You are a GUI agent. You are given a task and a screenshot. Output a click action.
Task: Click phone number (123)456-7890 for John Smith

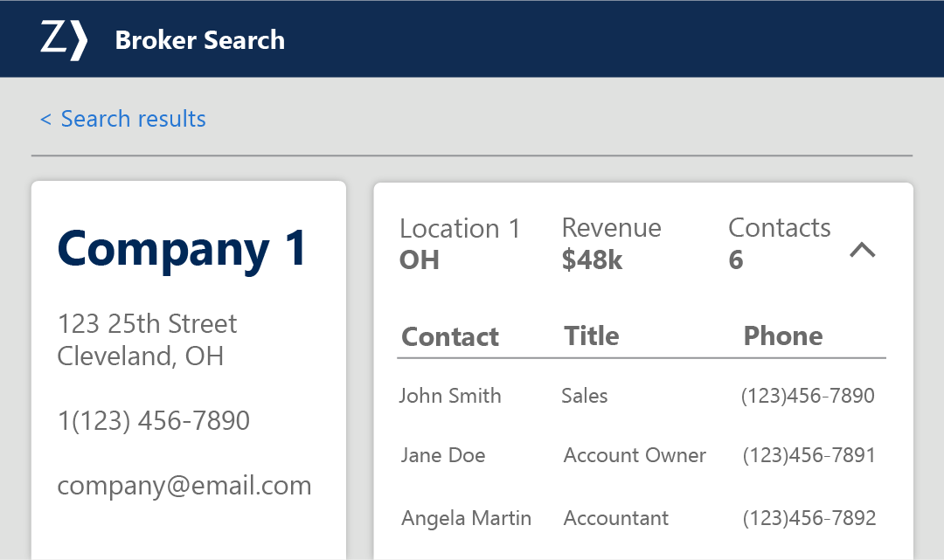(808, 396)
